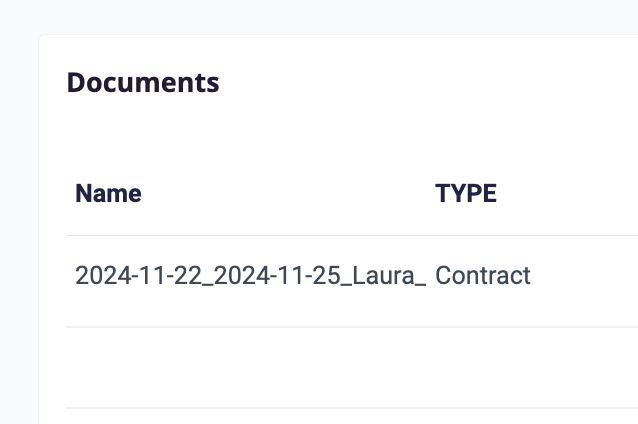
Task: Click the blank area right of Documents heading
Action: [427, 83]
